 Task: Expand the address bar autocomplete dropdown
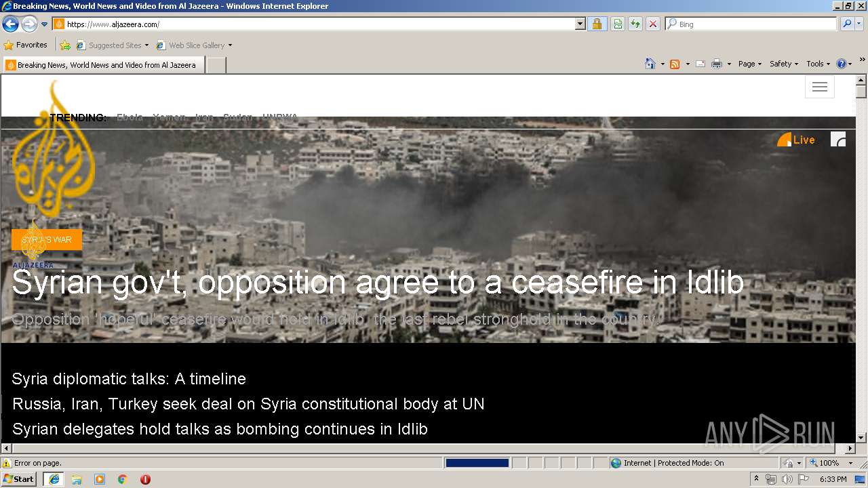[x=580, y=24]
